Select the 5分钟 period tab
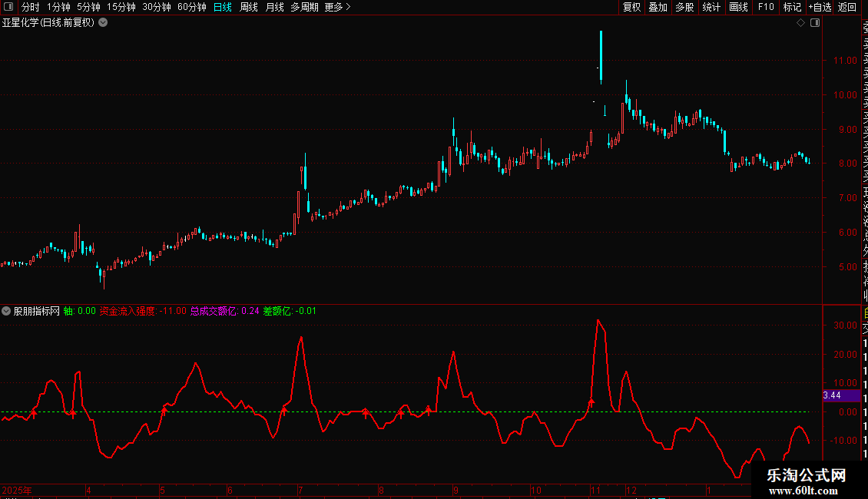 coord(88,7)
